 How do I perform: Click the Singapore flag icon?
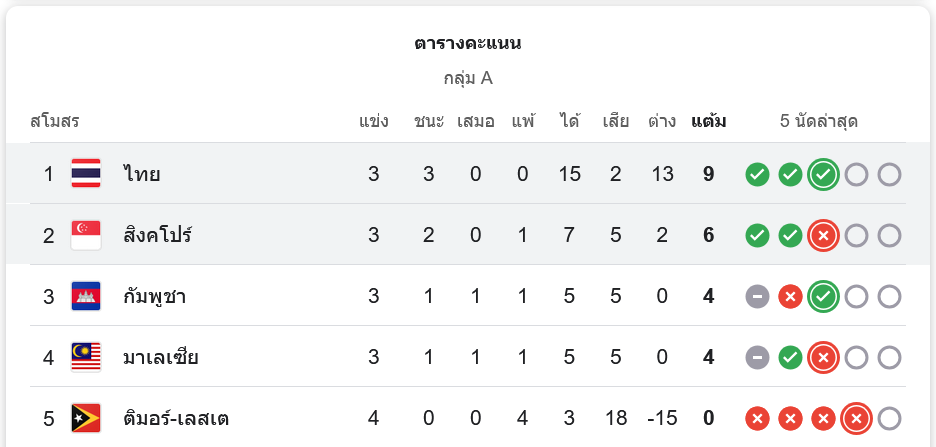86,235
